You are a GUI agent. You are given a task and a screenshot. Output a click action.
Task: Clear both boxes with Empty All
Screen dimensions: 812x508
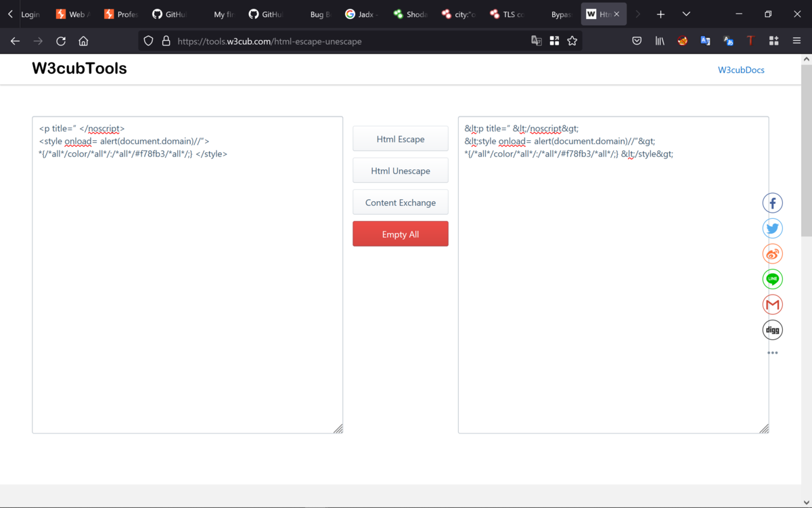[x=401, y=234]
